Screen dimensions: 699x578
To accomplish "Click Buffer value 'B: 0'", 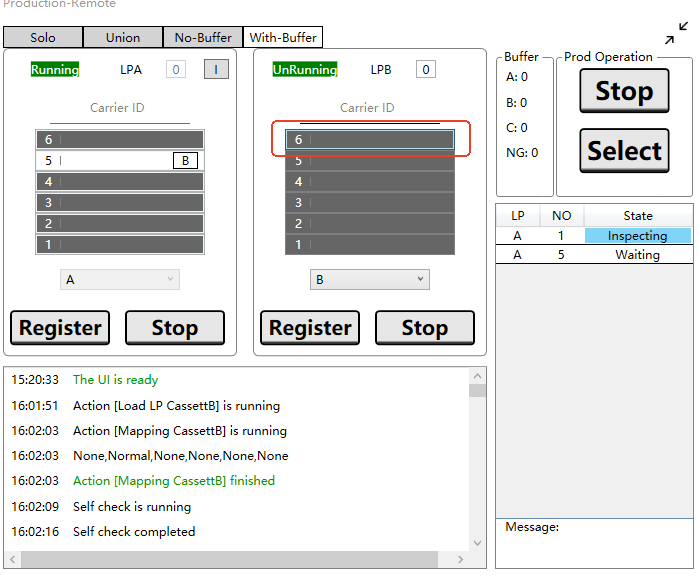I will (x=516, y=103).
